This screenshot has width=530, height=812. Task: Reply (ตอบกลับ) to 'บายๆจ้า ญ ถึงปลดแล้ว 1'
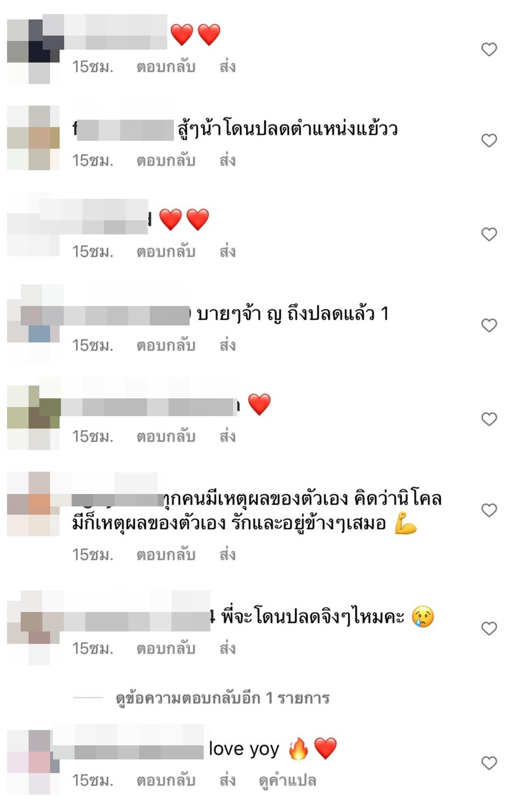click(166, 345)
